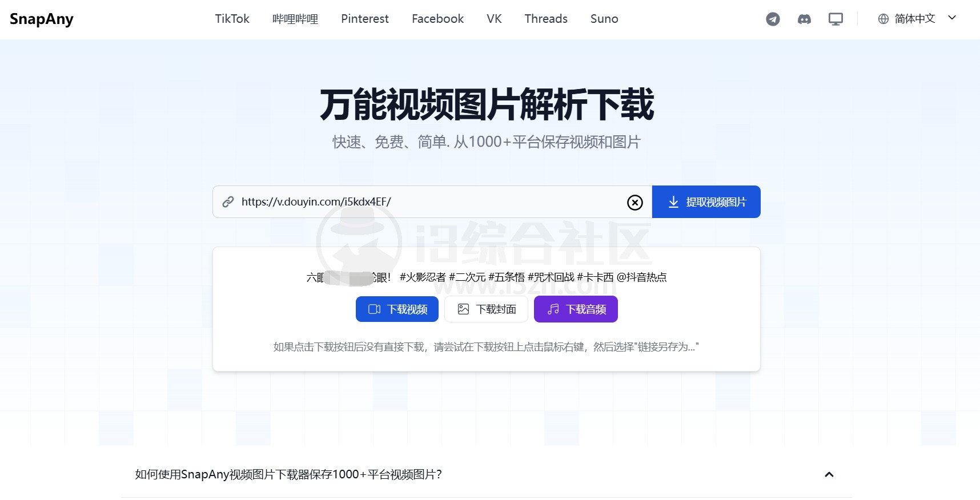This screenshot has width=980, height=500.
Task: Go to the TikTok downloader tab
Action: coord(232,19)
